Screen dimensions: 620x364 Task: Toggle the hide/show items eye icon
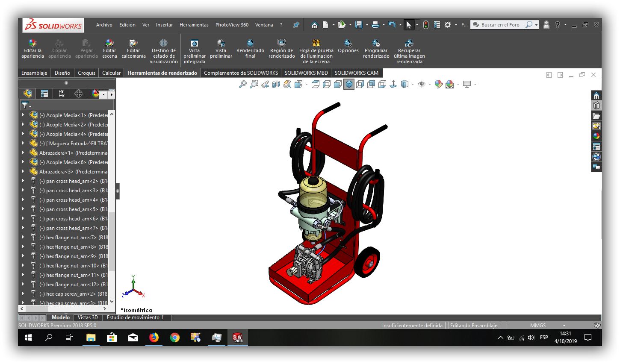coord(422,84)
